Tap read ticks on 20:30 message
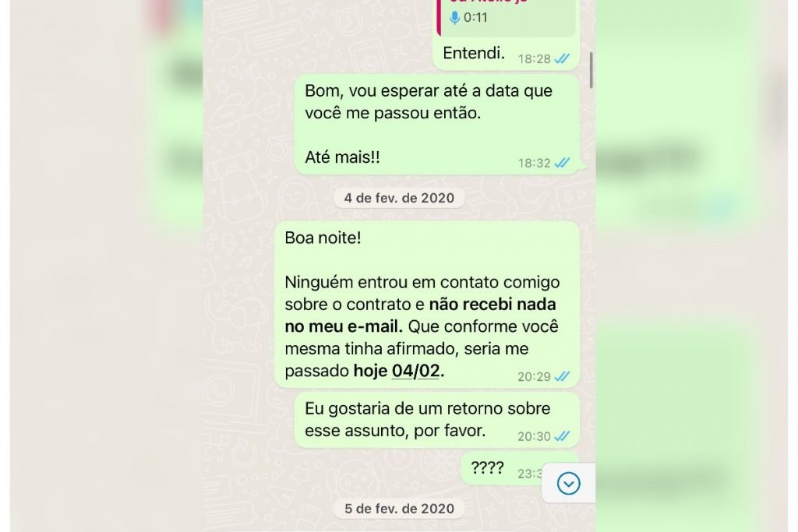This screenshot has width=798, height=532. pos(563,436)
